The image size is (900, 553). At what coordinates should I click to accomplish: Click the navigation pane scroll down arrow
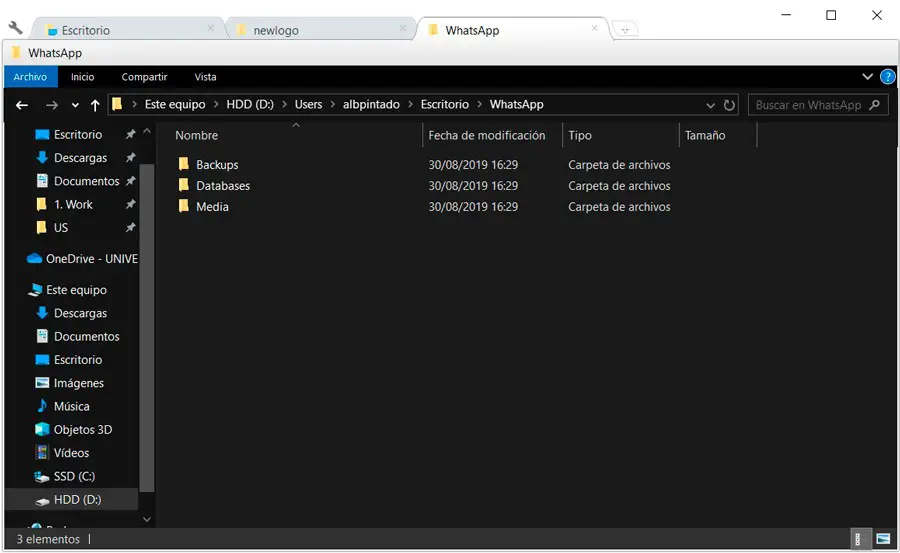[x=146, y=519]
